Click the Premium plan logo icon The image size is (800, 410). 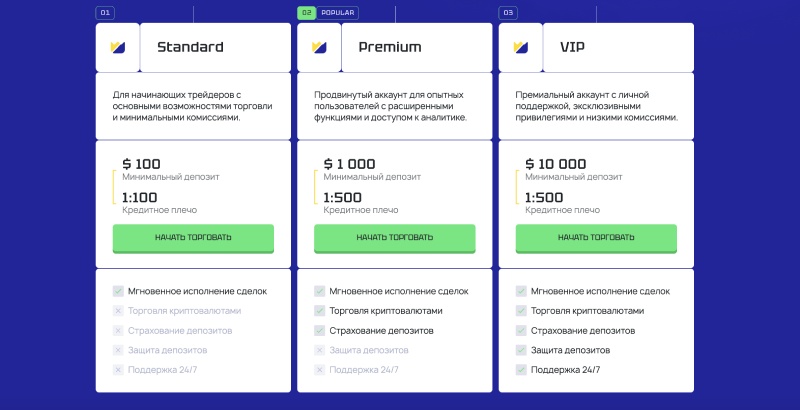[320, 47]
